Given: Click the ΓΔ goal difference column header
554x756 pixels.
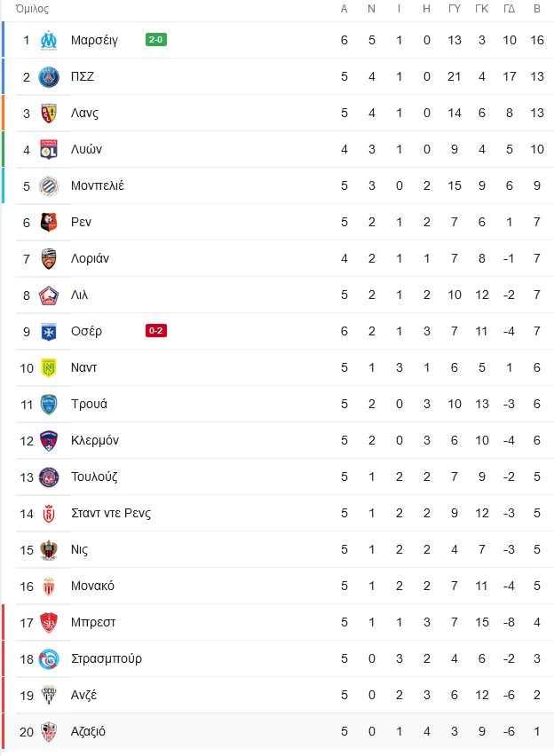Looking at the screenshot, I should 509,9.
